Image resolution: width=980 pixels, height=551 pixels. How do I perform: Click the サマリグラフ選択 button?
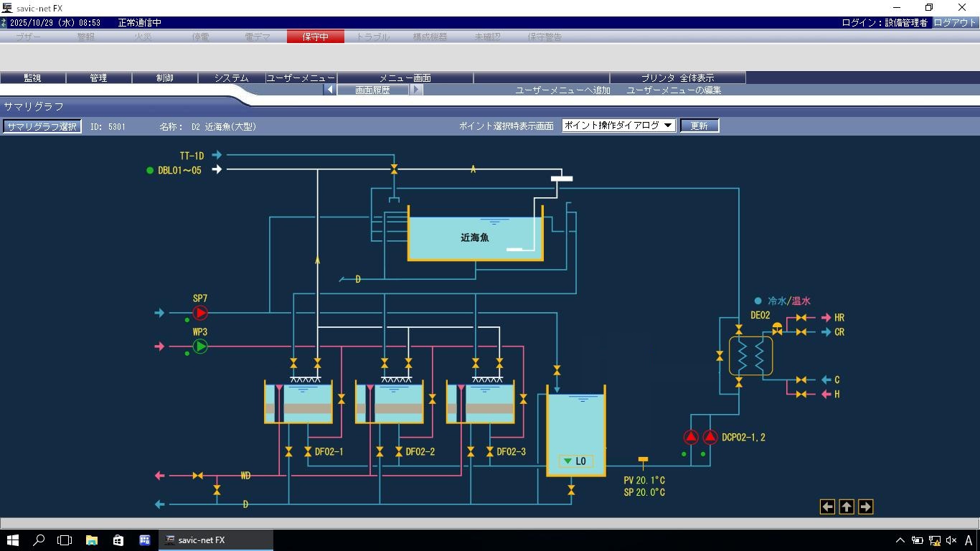point(42,126)
